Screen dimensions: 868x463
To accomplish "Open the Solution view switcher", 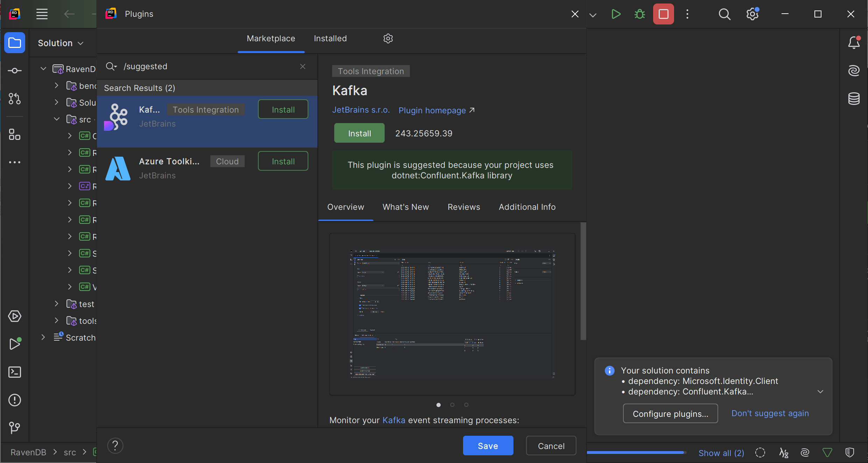I will click(x=60, y=43).
